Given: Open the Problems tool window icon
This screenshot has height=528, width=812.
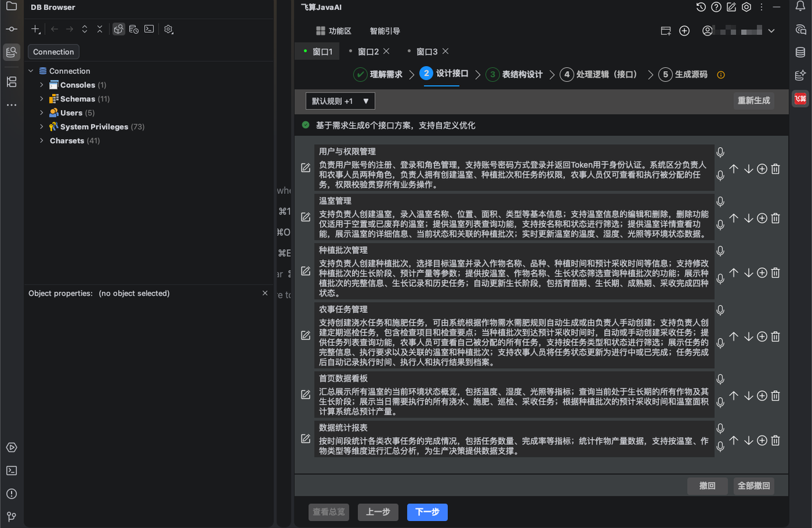Looking at the screenshot, I should (11, 494).
